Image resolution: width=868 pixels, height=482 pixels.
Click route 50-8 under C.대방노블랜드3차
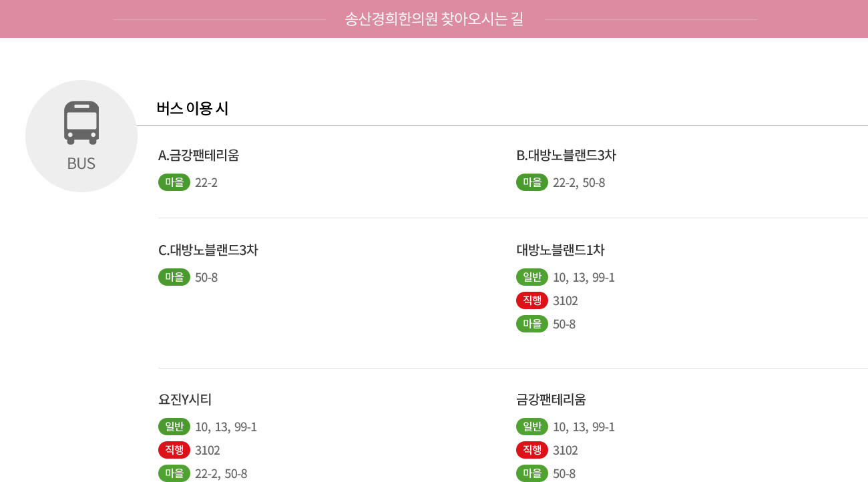click(x=206, y=278)
